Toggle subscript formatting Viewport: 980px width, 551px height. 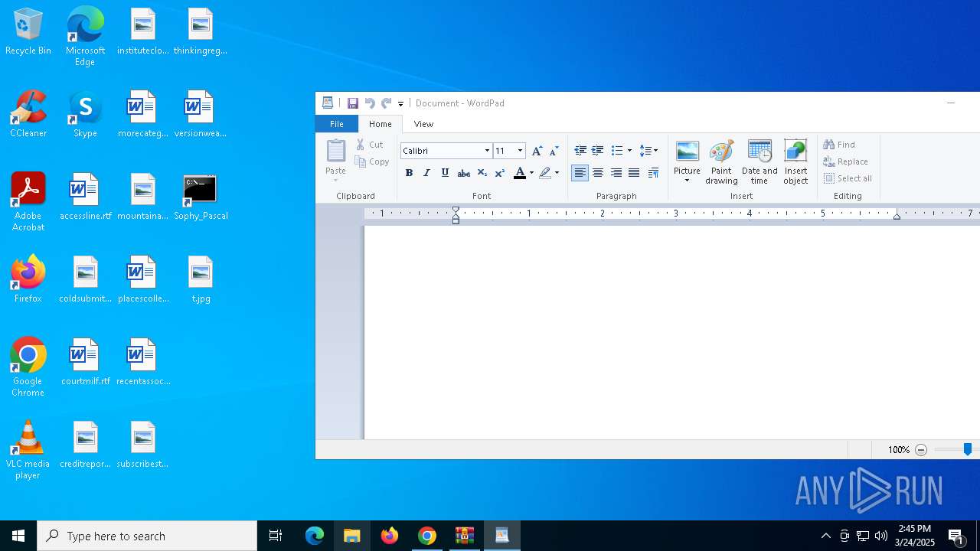[x=482, y=173]
